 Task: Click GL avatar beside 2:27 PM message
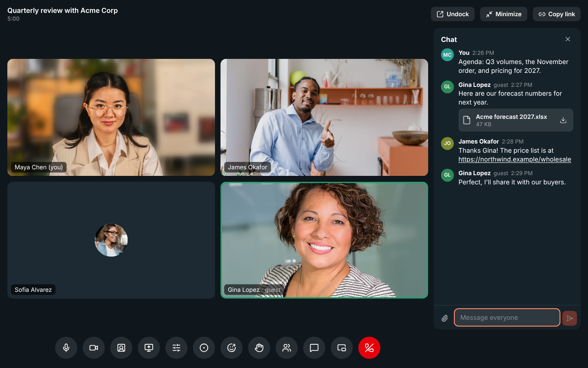click(447, 87)
